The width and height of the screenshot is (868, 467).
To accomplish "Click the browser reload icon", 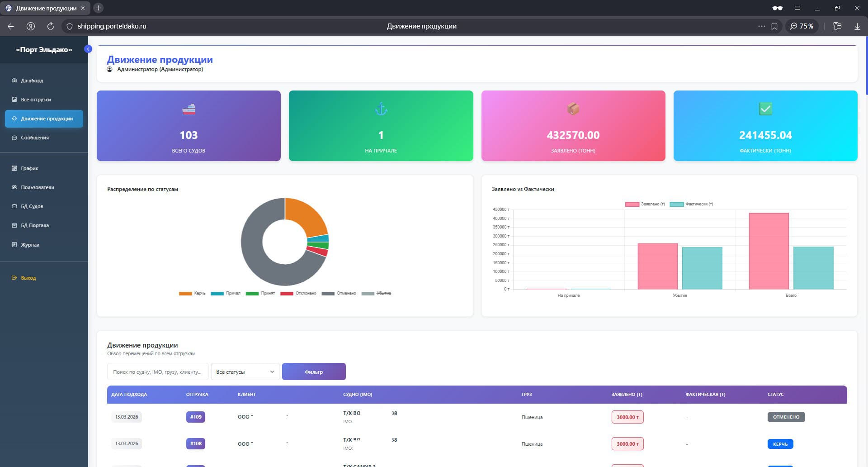I will click(51, 26).
